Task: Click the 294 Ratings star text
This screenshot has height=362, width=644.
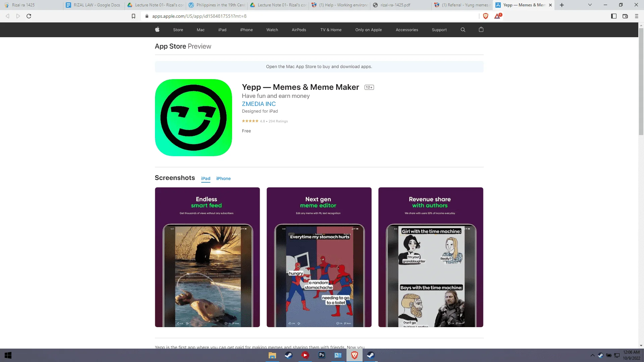Action: click(x=265, y=121)
